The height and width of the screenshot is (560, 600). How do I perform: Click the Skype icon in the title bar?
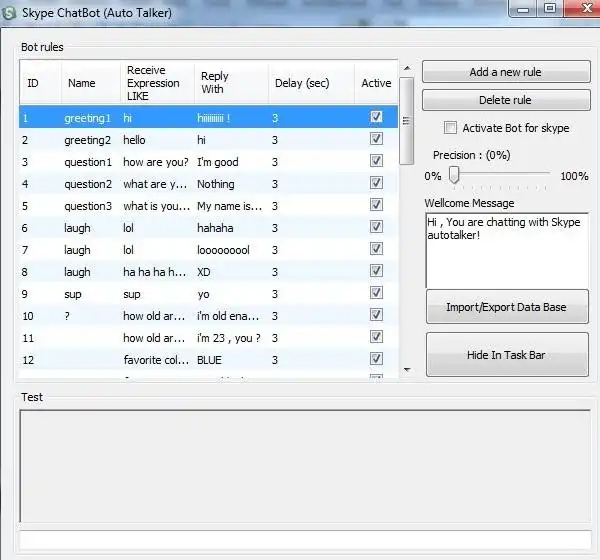[x=8, y=13]
